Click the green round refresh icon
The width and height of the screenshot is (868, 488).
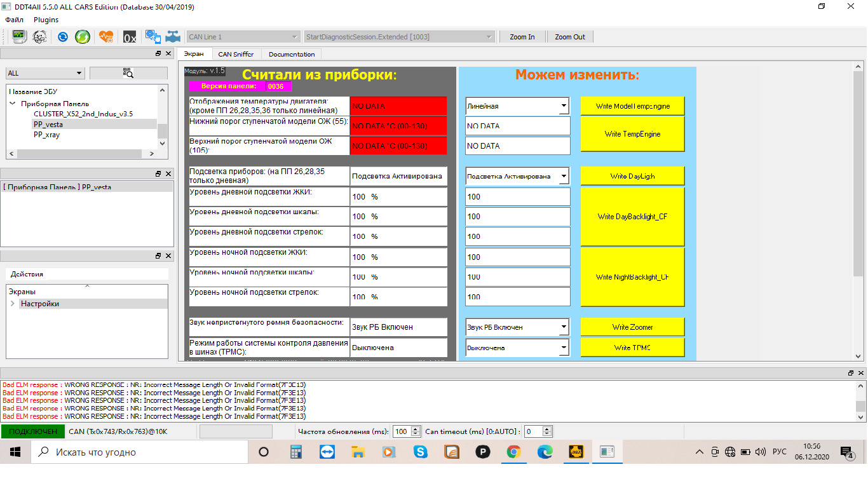point(83,37)
